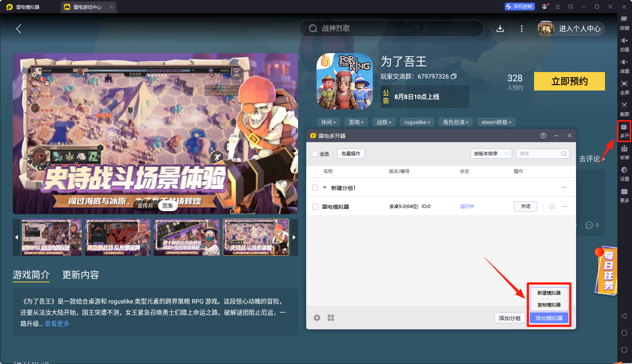Switch to the 更新内容 tab
The width and height of the screenshot is (632, 364).
(81, 275)
